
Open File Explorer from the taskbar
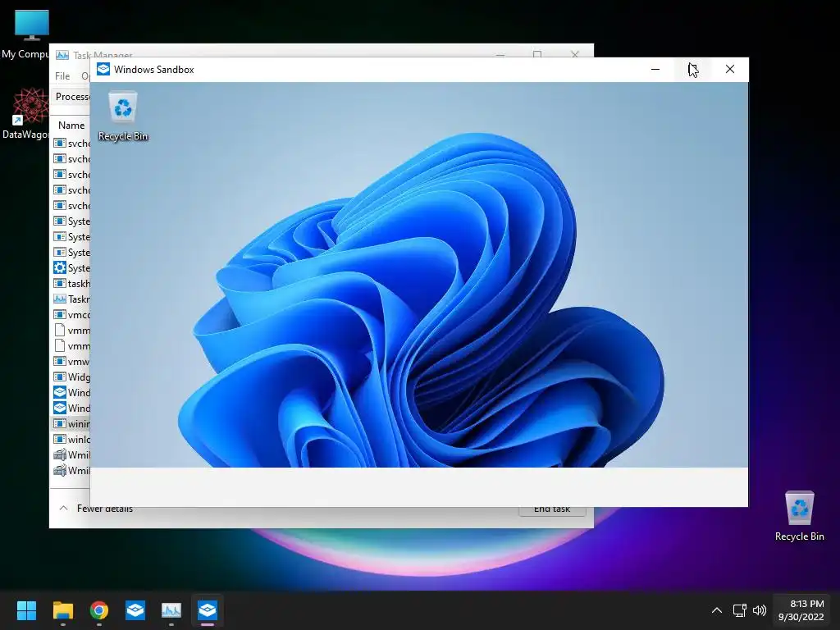62,610
